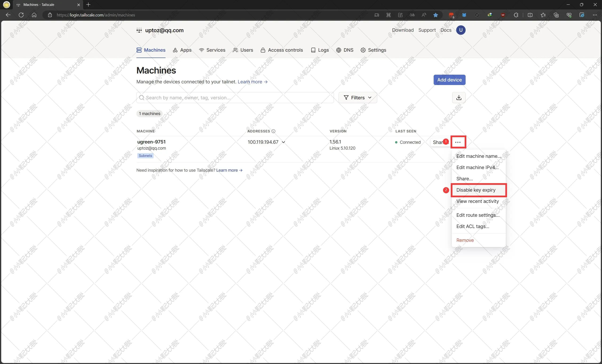This screenshot has height=364, width=602.
Task: Click the browser address bar URL
Action: click(x=96, y=15)
